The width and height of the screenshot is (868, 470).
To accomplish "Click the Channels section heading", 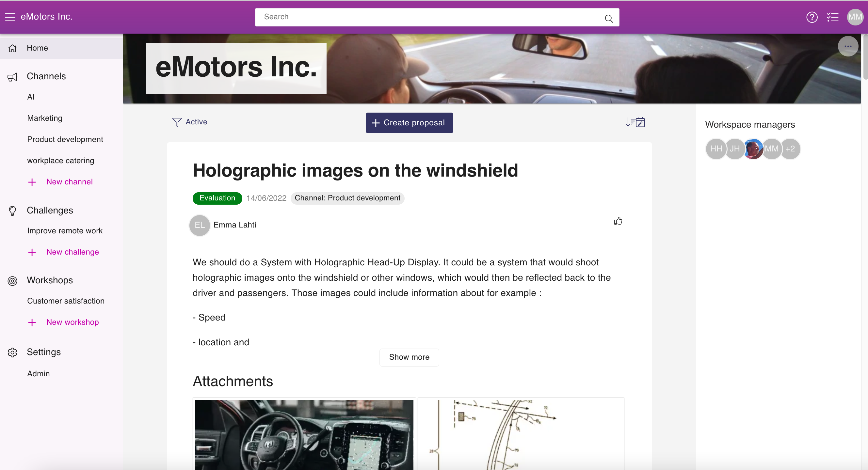I will pos(46,76).
